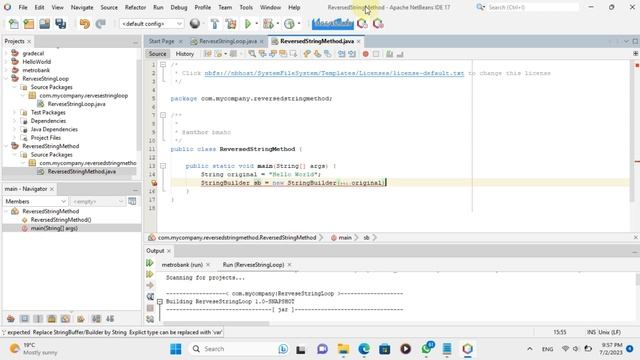640x360 pixels.
Task: Click the error lightbulb icon on line 15
Action: pos(154,183)
